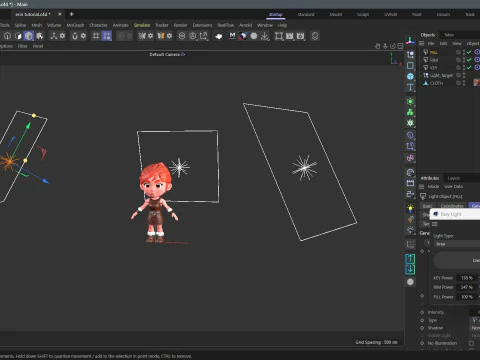
Task: Click the download arrow toolbar icon
Action: pos(265,36)
